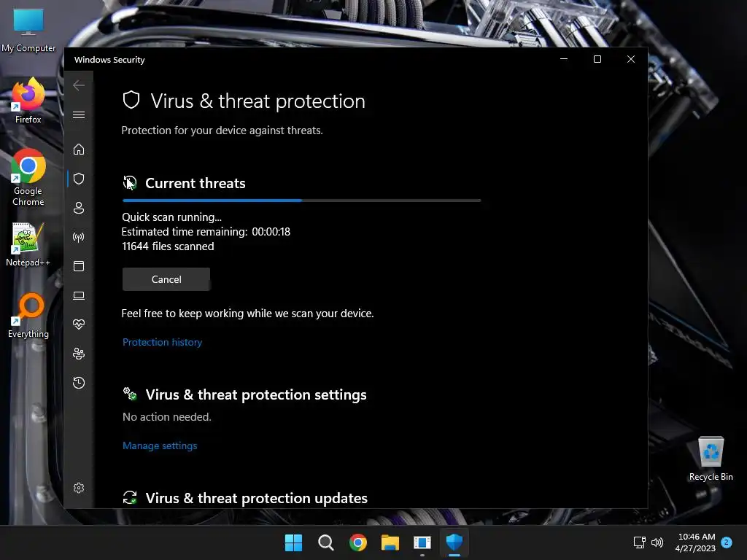Open the taskbar app with blue window icon

click(422, 542)
